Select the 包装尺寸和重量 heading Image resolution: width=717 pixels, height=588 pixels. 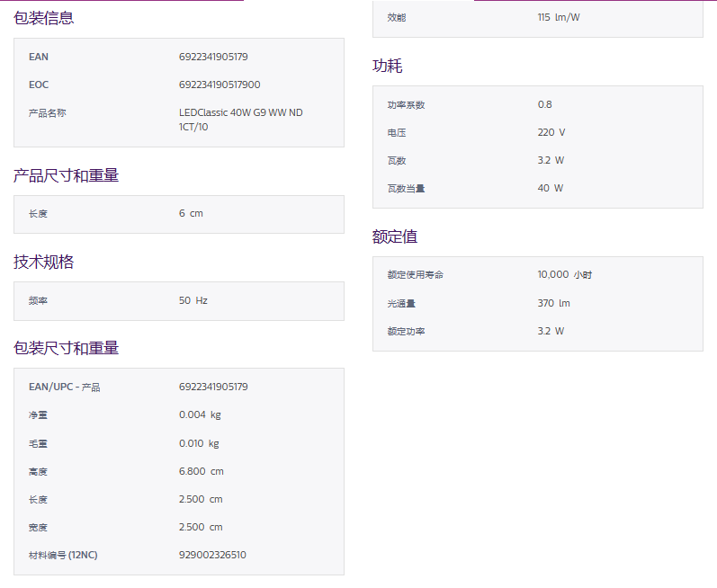click(66, 348)
